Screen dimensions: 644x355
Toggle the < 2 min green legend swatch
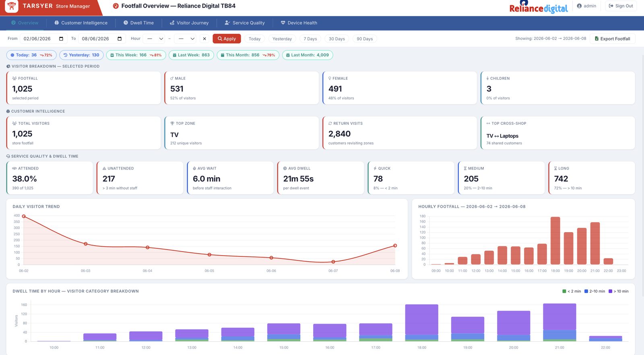pos(564,291)
